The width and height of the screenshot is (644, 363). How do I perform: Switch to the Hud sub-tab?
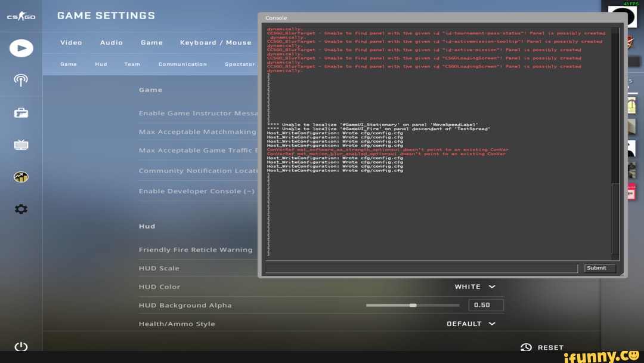pyautogui.click(x=102, y=64)
